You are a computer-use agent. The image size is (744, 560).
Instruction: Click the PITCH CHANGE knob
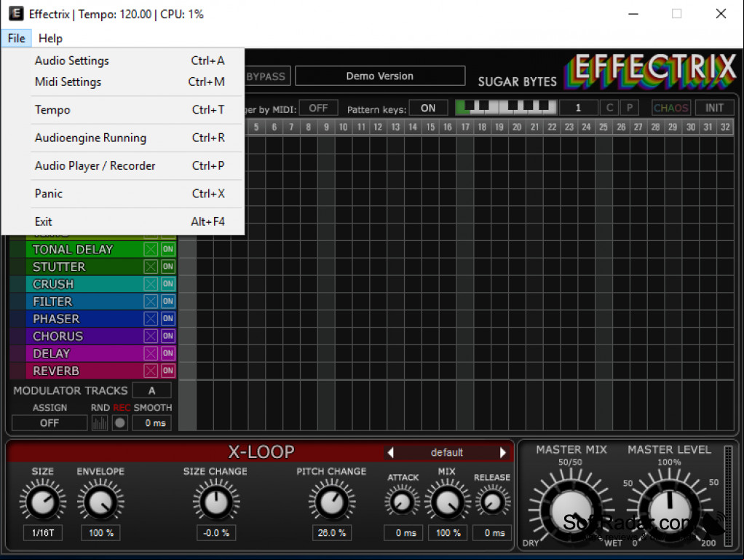point(332,502)
